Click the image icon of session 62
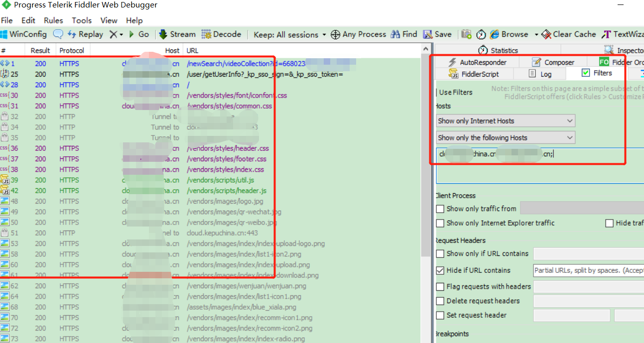The height and width of the screenshot is (343, 644). pyautogui.click(x=5, y=286)
